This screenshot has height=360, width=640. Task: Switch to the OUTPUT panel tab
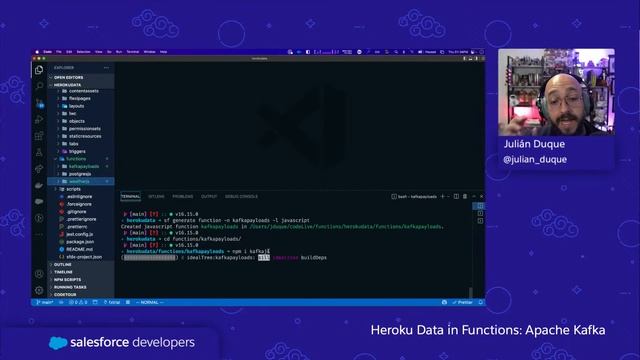(x=209, y=196)
